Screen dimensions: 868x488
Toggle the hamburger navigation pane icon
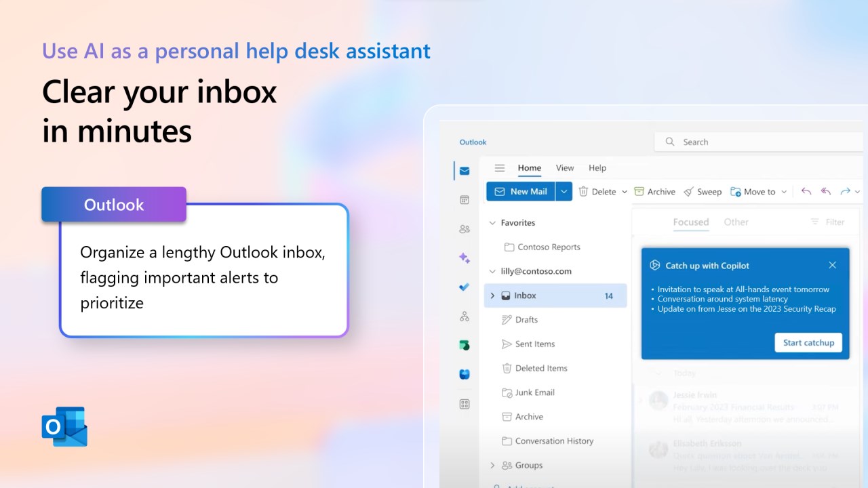[500, 168]
